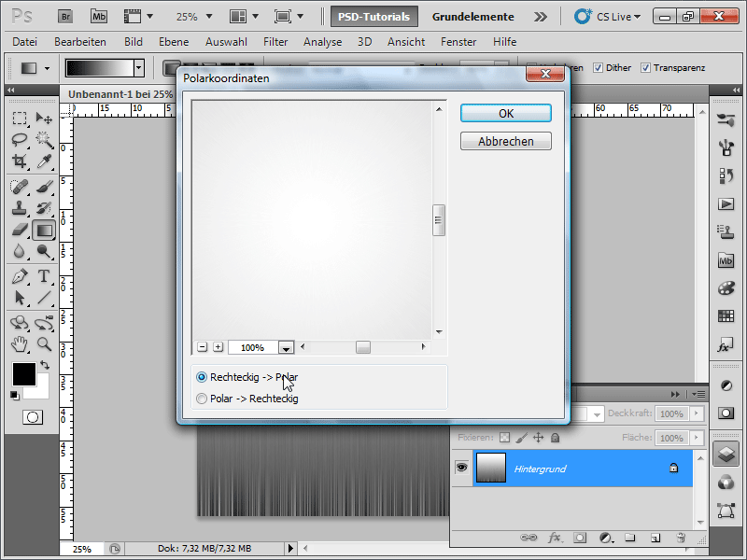747x560 pixels.
Task: Open the zoom percentage dropdown in dialog
Action: point(286,347)
